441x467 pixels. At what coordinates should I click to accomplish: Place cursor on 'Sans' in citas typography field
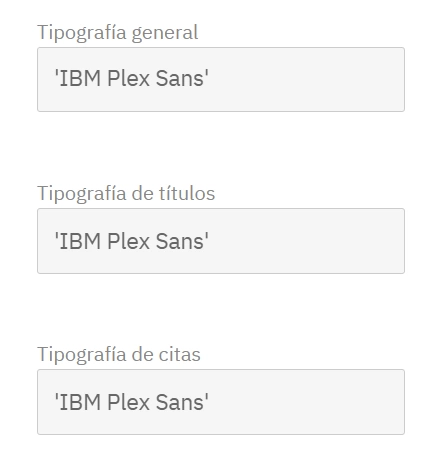pyautogui.click(x=180, y=402)
